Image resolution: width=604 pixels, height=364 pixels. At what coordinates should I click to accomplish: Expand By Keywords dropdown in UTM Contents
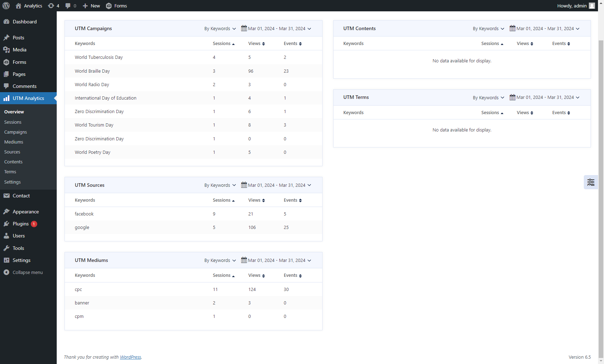click(488, 29)
